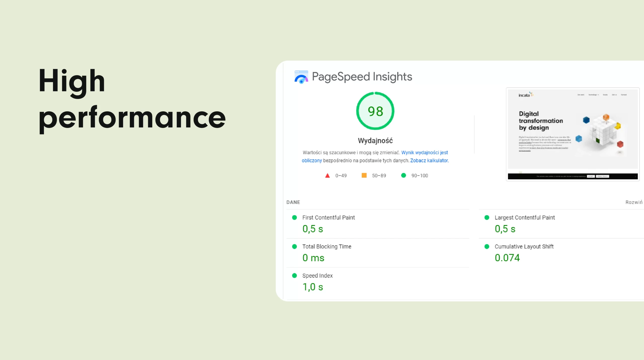Viewport: 644px width, 360px height.
Task: Click green dot beside Largest Contentful Paint
Action: click(487, 218)
